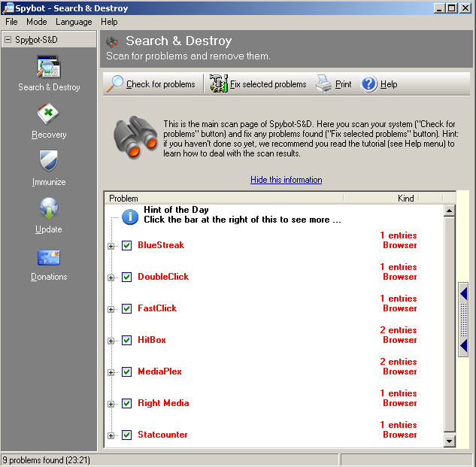Click the dotted grip on the side bar
This screenshot has height=467, width=476.
point(463,320)
